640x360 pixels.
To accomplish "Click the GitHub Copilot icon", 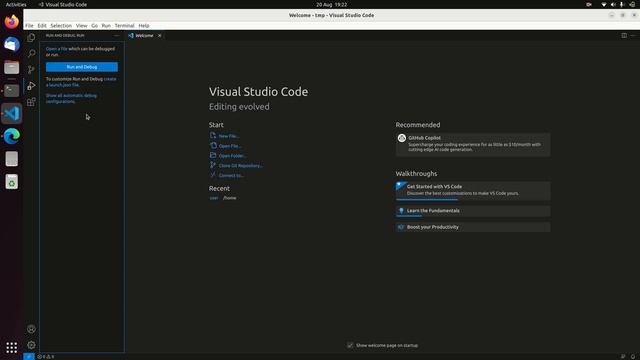I will click(x=402, y=138).
